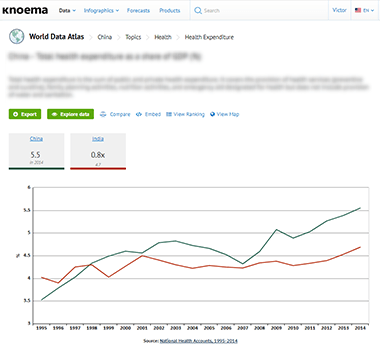Click the World Data Atlas globe icon

point(17,36)
